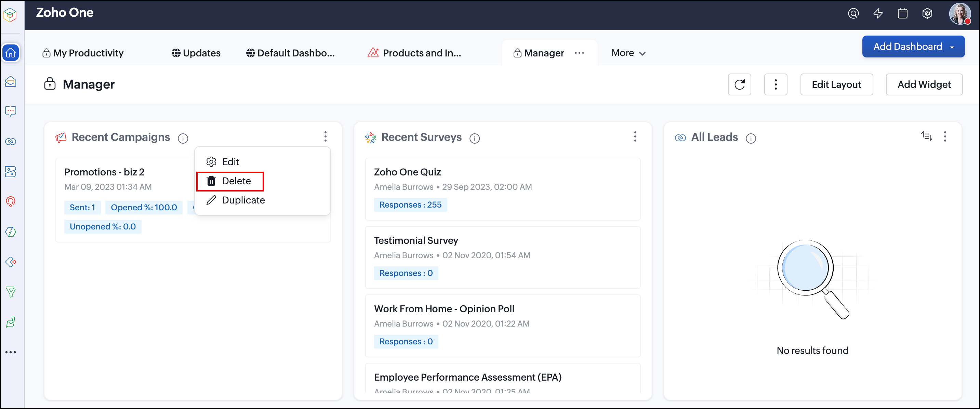Click the mentions @ icon in header
Screen dimensions: 980x409
(x=853, y=14)
